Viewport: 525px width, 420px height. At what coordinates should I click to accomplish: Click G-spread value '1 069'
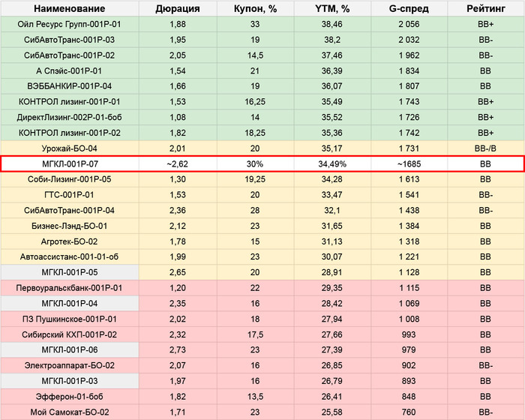409,304
